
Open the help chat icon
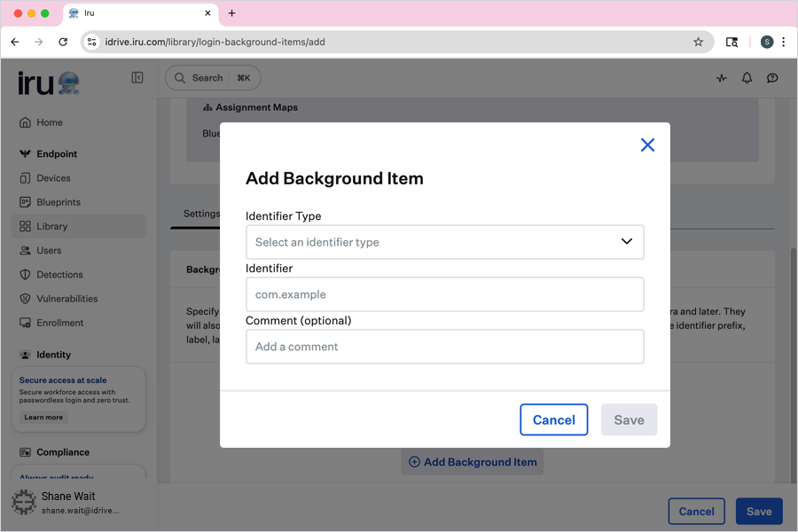772,78
